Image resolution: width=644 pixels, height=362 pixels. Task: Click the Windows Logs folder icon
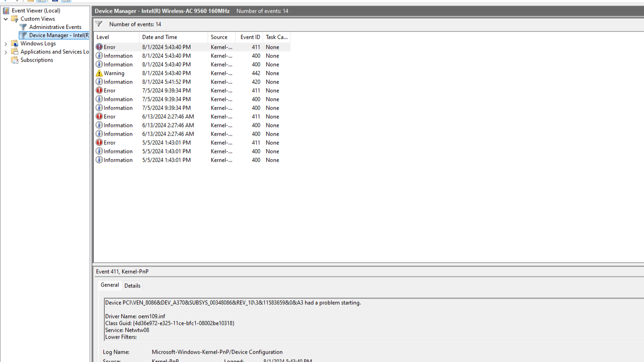pyautogui.click(x=15, y=43)
